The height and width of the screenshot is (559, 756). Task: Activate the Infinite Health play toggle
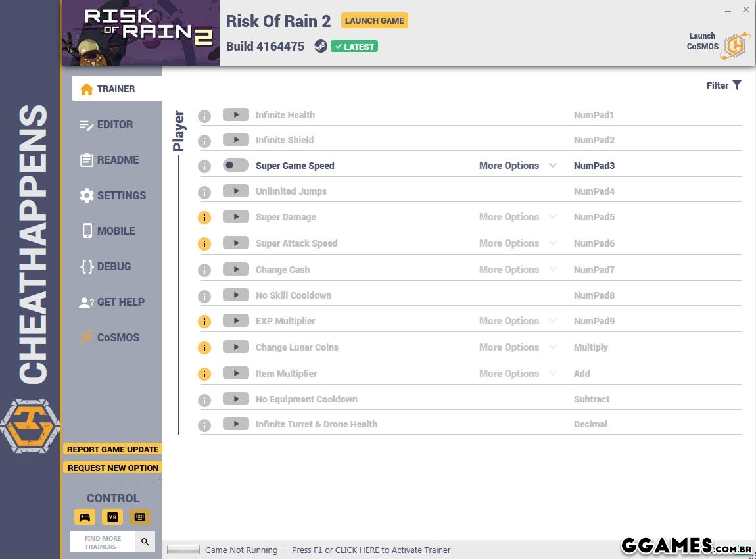point(235,114)
